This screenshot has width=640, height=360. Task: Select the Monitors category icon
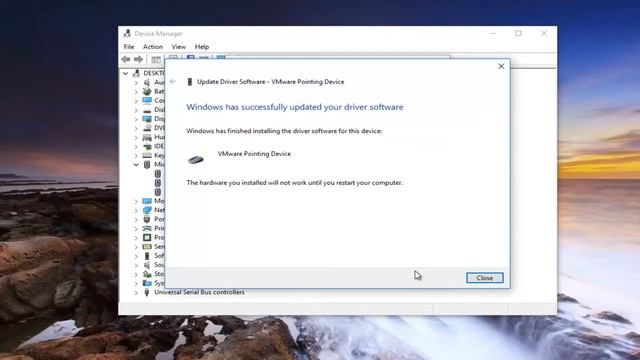(x=147, y=201)
